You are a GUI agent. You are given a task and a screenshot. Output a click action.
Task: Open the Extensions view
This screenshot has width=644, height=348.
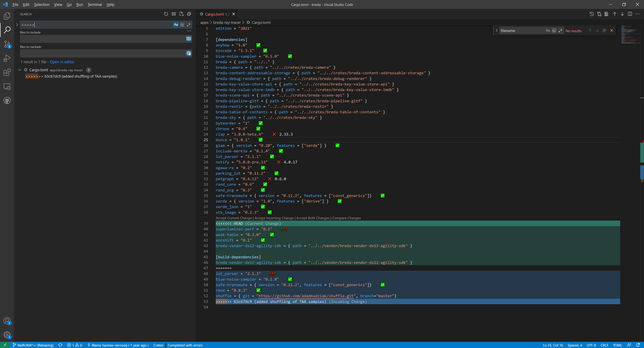[7, 72]
